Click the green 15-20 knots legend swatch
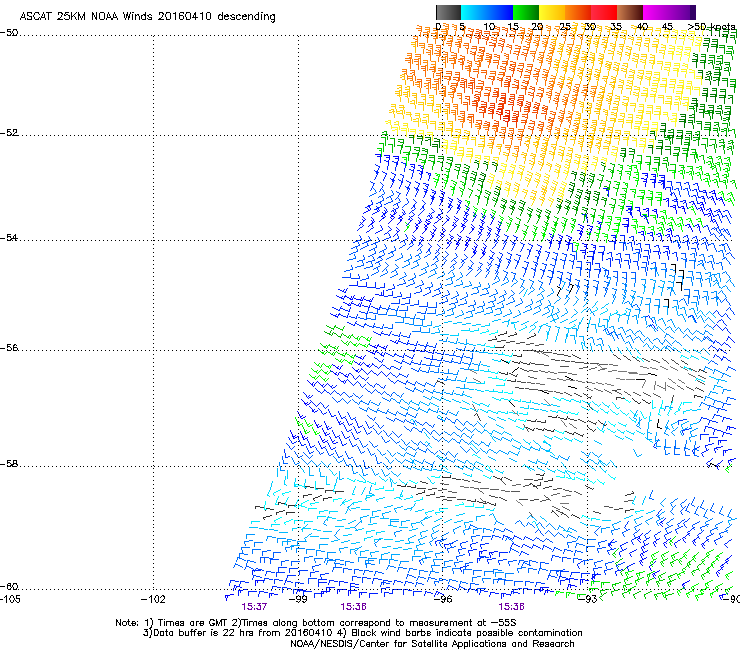Viewport: 740px width, 650px height. (526, 12)
